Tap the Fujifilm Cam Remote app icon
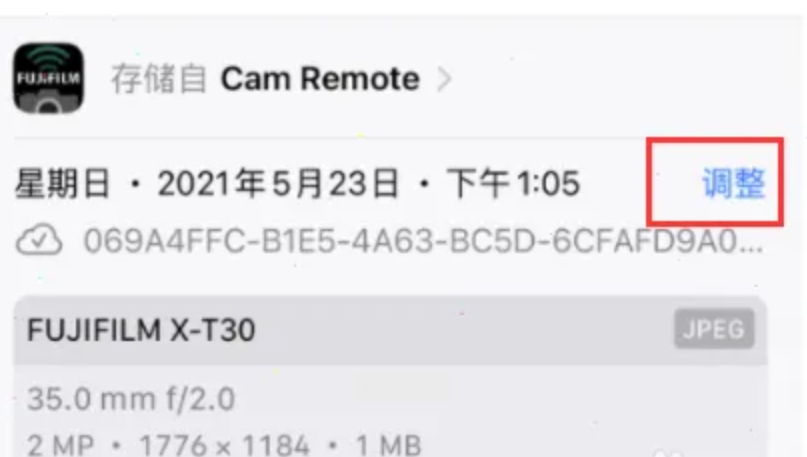 [x=48, y=78]
